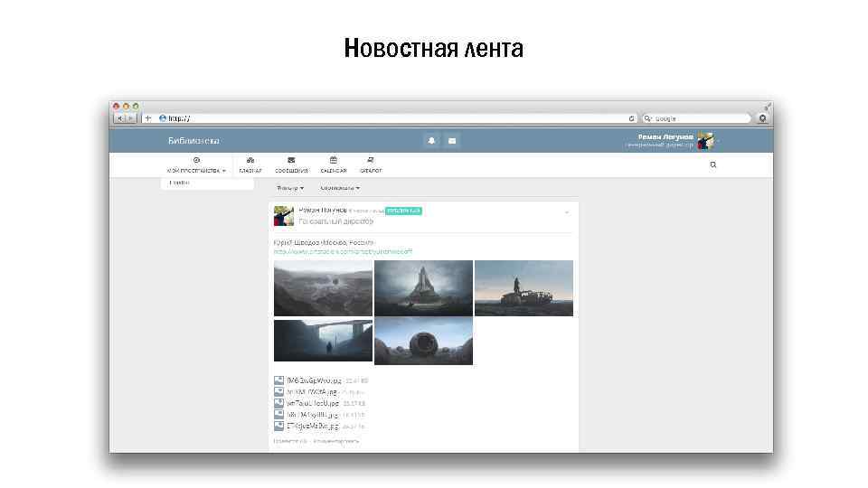Screen dimensions: 868x488
Task: Click the magnifier search icon below the header
Action: click(713, 164)
